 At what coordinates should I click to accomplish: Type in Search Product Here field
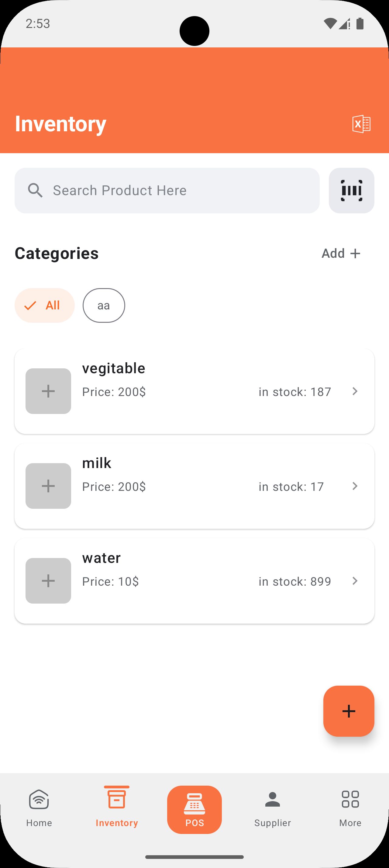point(182,191)
